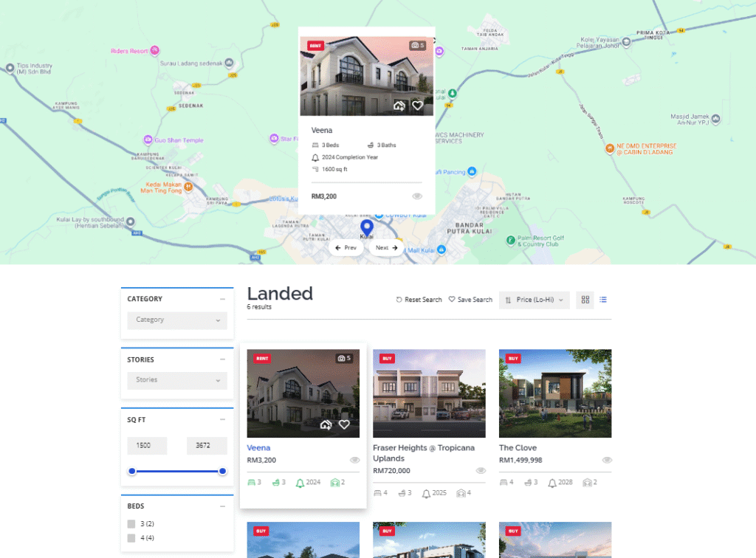This screenshot has height=558, width=756.
Task: Open the Price (Lo-Hi) sort dropdown
Action: coord(535,300)
